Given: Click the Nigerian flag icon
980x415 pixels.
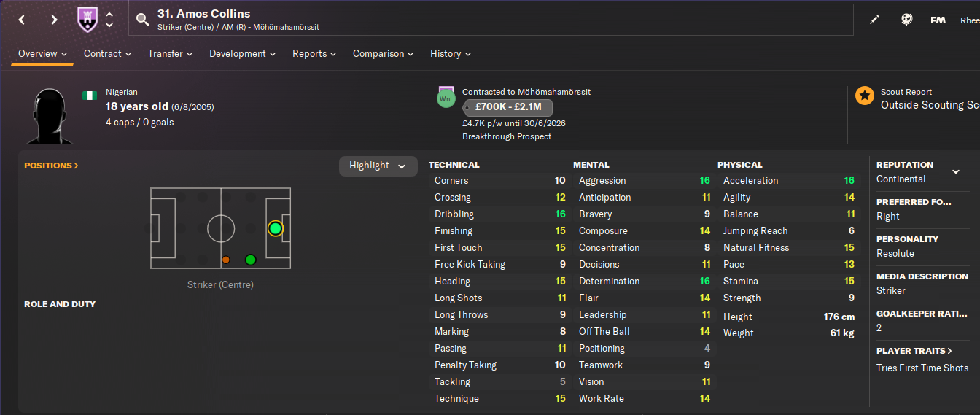Looking at the screenshot, I should coord(90,96).
